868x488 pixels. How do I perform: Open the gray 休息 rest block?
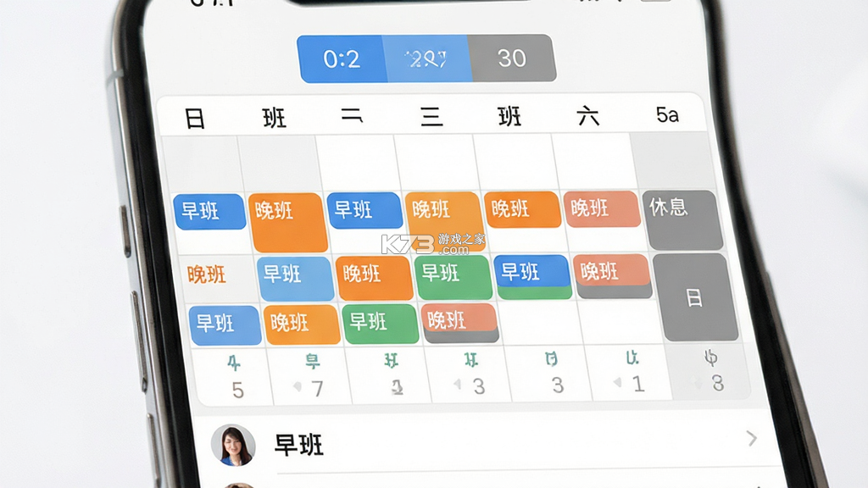click(682, 219)
